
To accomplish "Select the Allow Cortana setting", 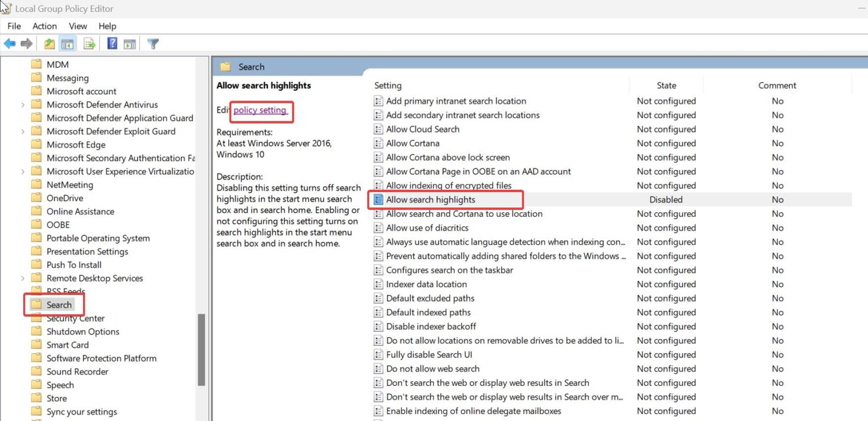I will [x=413, y=143].
